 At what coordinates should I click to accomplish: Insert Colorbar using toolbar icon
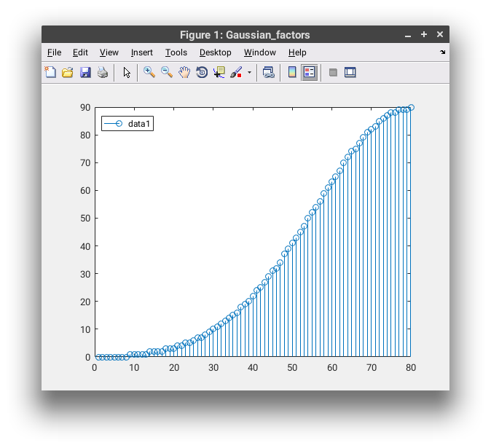pyautogui.click(x=292, y=72)
